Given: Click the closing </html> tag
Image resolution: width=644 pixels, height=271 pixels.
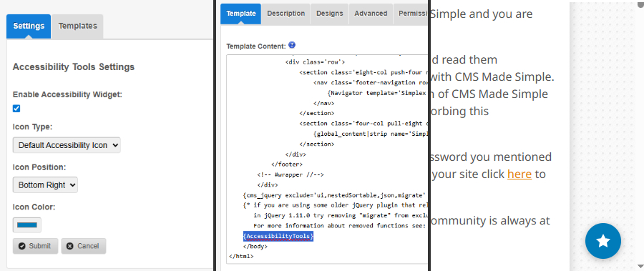Looking at the screenshot, I should [x=241, y=256].
